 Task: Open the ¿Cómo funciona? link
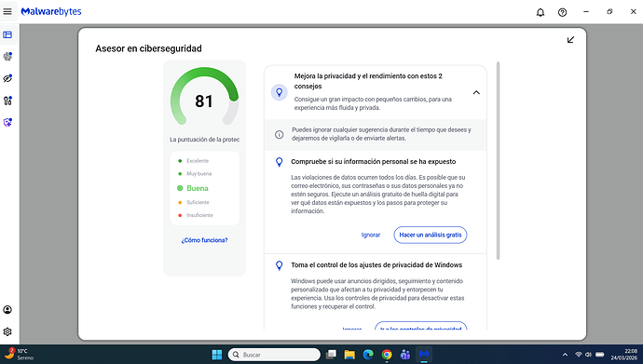click(x=204, y=240)
